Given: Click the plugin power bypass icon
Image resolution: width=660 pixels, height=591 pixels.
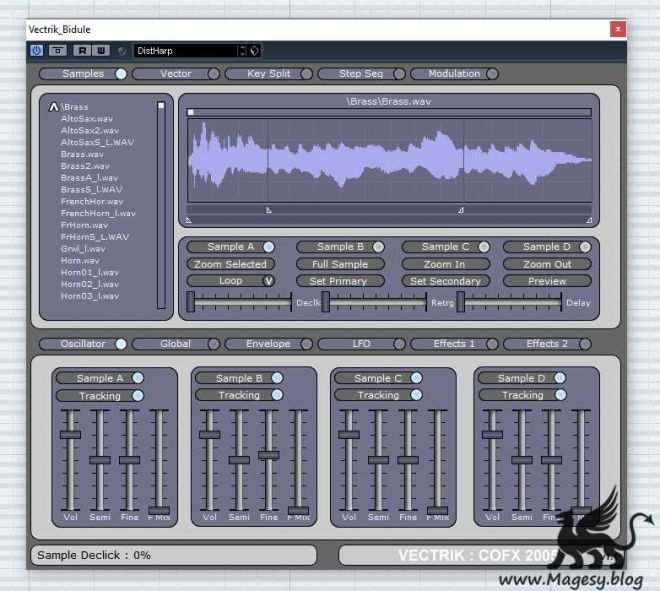Looking at the screenshot, I should (37, 50).
